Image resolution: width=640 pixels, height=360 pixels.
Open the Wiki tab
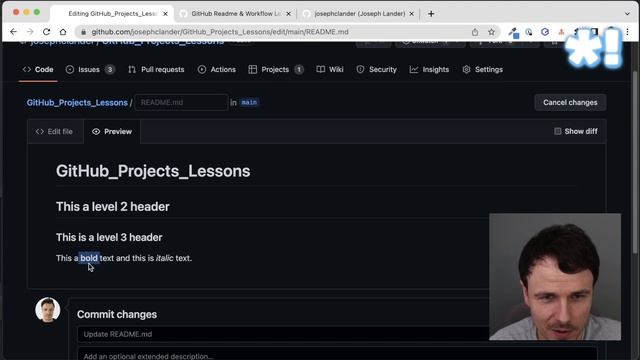(330, 69)
